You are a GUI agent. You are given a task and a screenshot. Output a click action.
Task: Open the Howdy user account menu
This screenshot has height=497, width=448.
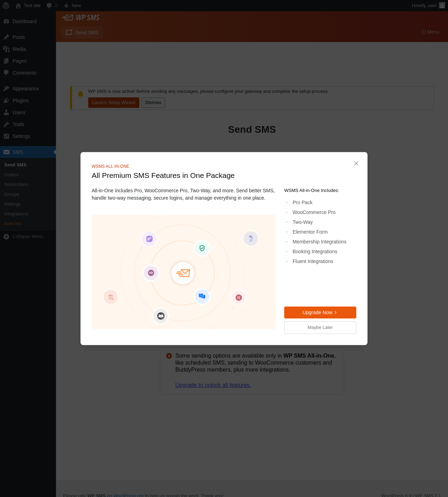[x=428, y=6]
